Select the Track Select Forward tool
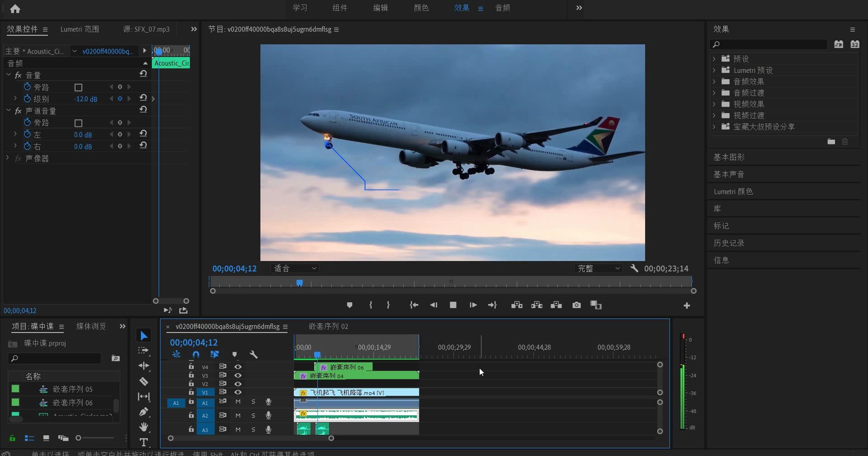Viewport: 868px width, 456px height. (144, 351)
